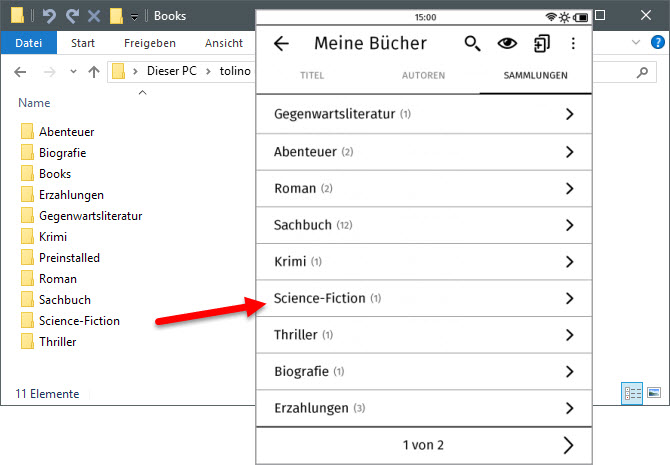Click the undo arrow in Explorer title bar

(47, 16)
